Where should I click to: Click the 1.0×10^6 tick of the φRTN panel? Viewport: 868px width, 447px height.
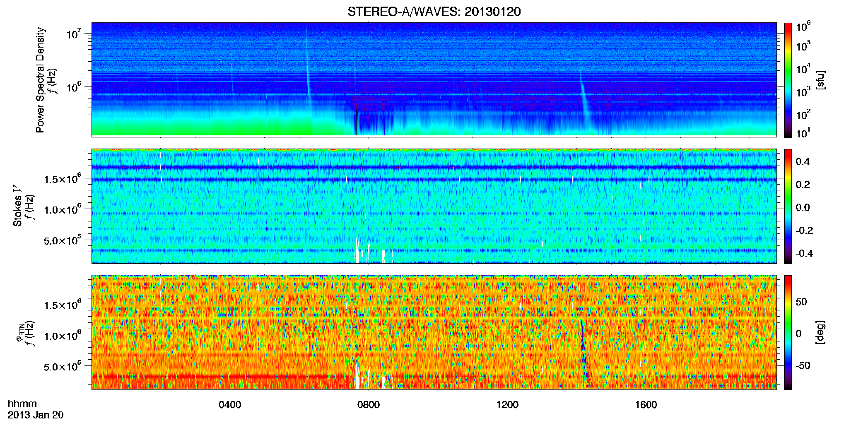click(x=62, y=336)
